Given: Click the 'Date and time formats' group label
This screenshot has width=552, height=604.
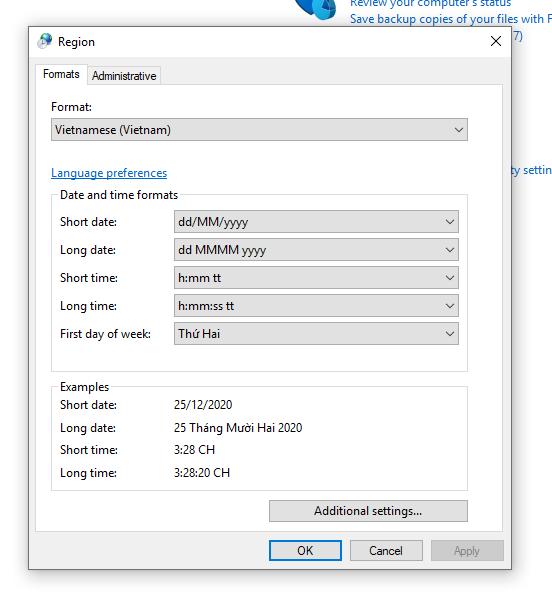Looking at the screenshot, I should [119, 195].
